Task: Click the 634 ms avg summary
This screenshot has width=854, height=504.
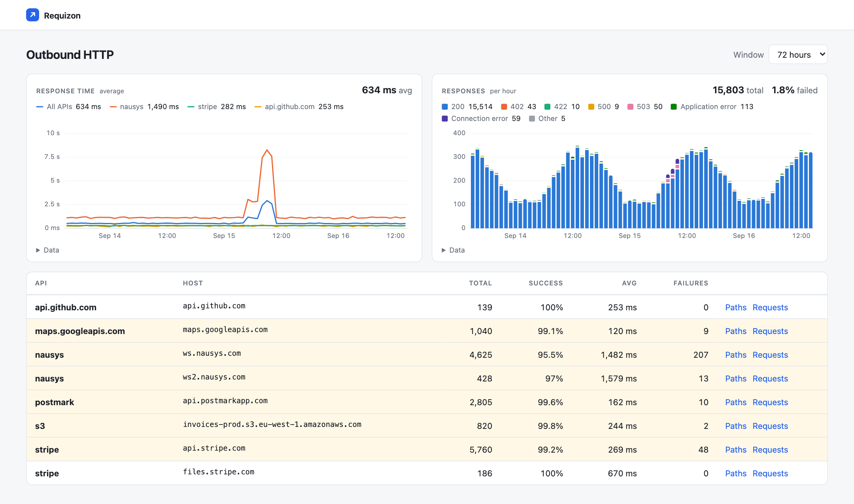Action: pyautogui.click(x=387, y=90)
